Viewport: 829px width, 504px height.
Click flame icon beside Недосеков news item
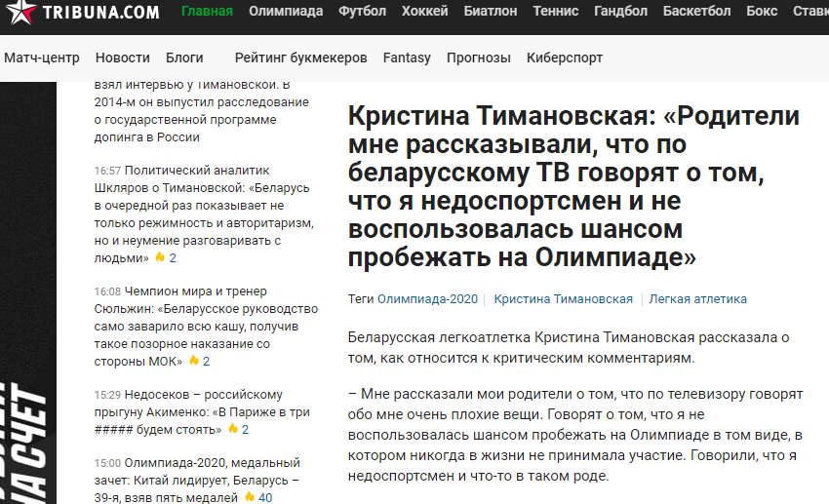click(x=233, y=429)
